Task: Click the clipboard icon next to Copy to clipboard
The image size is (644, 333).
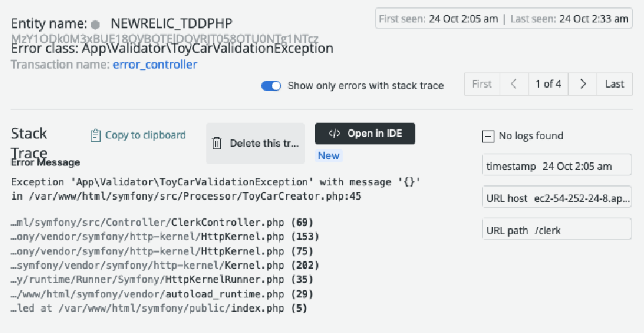Action: (x=96, y=135)
